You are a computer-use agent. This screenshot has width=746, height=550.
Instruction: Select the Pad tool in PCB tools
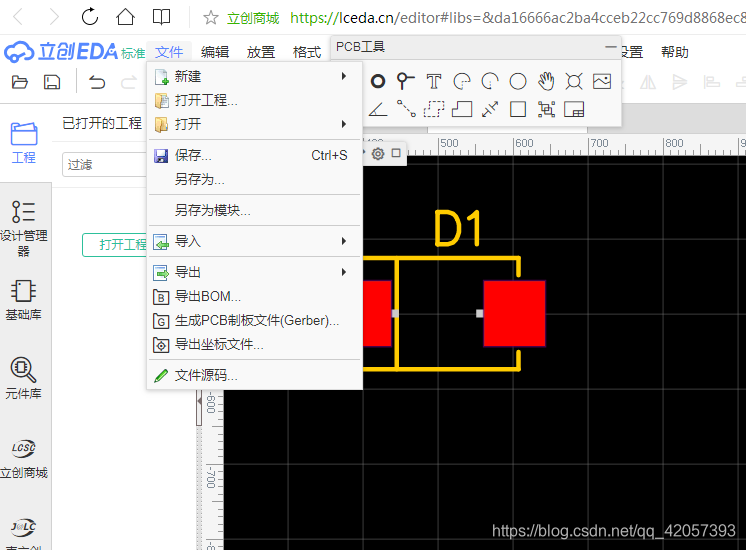378,81
